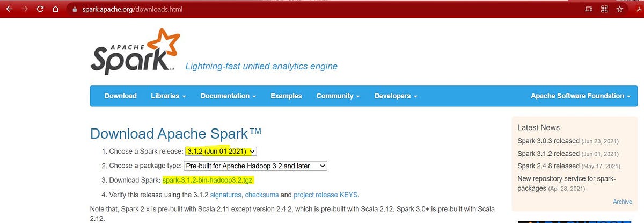Open Spark 2.4.8 released news item

548,166
